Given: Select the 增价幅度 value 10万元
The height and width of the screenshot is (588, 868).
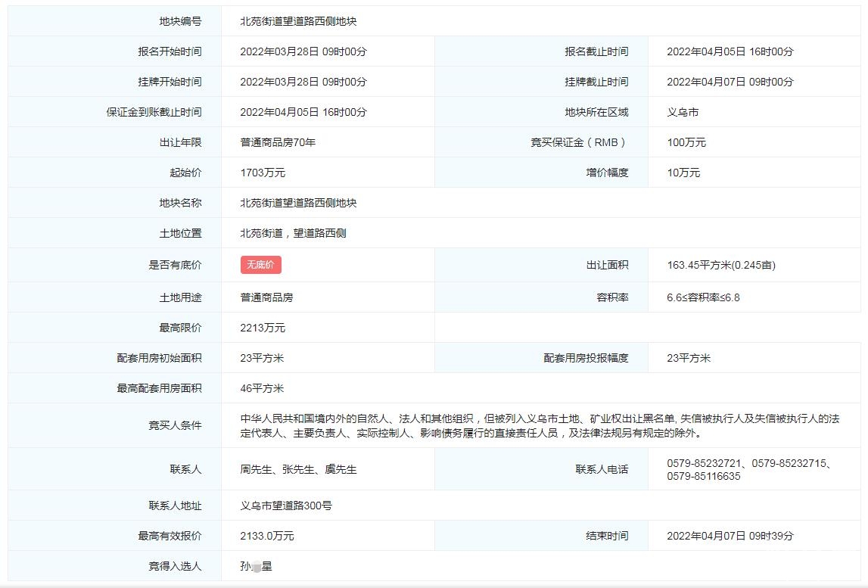Looking at the screenshot, I should click(x=683, y=173).
